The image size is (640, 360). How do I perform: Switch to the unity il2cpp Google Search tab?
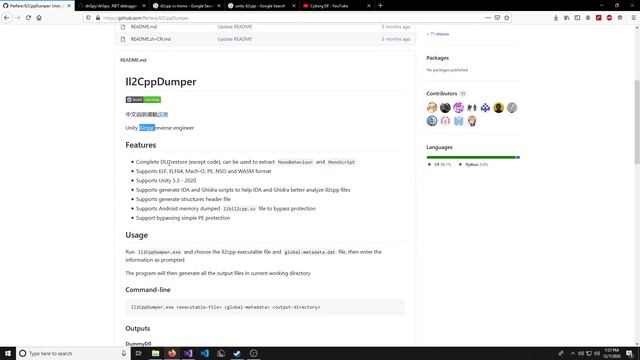[x=261, y=6]
